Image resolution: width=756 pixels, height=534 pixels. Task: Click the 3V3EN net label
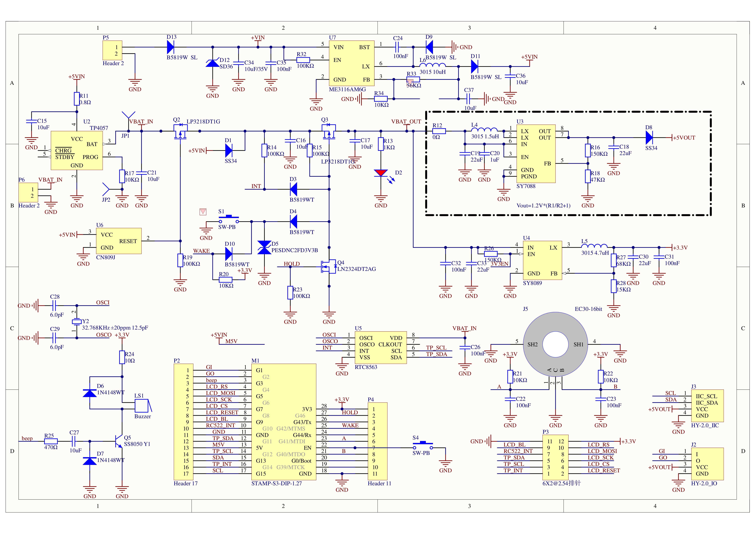[x=500, y=264]
